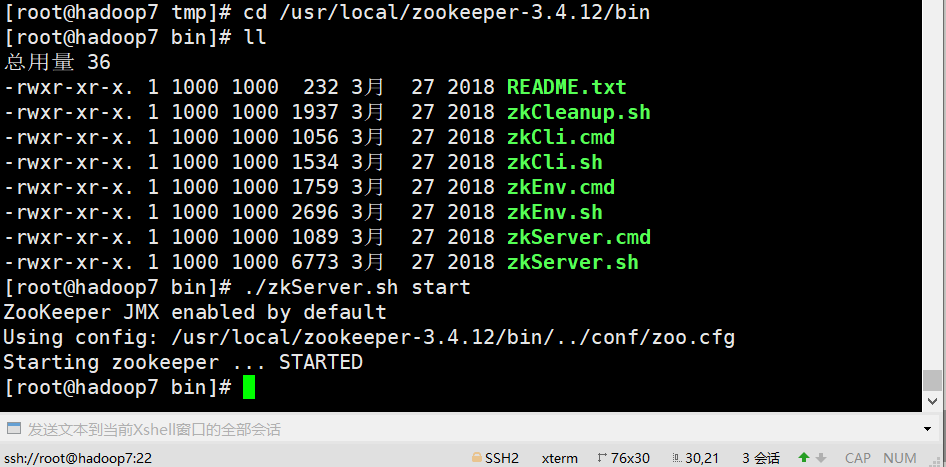Click the green terminal cursor block
The image size is (946, 467).
point(249,387)
